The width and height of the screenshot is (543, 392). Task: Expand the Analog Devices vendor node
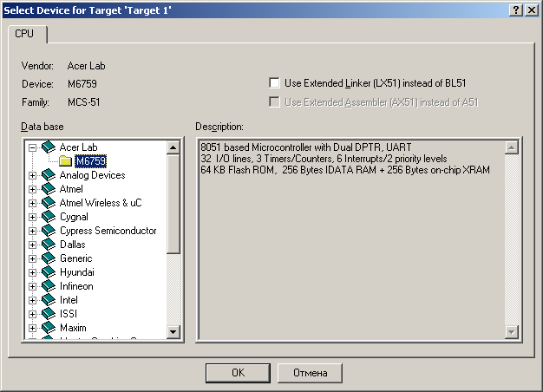33,175
